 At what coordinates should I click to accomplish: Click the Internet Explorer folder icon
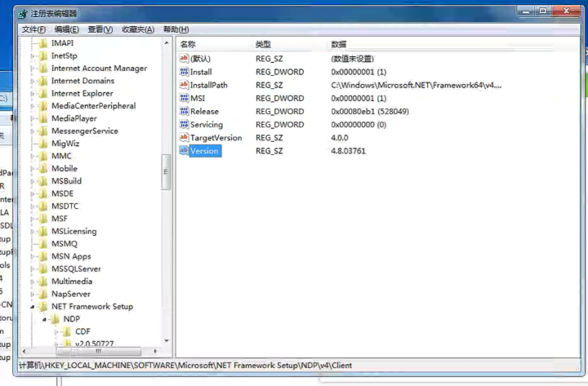tap(42, 93)
